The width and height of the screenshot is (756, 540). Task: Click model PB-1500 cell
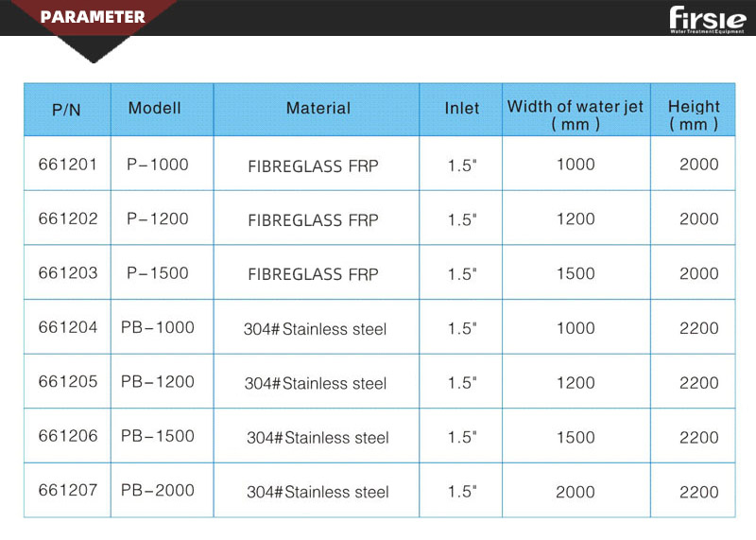pos(158,436)
